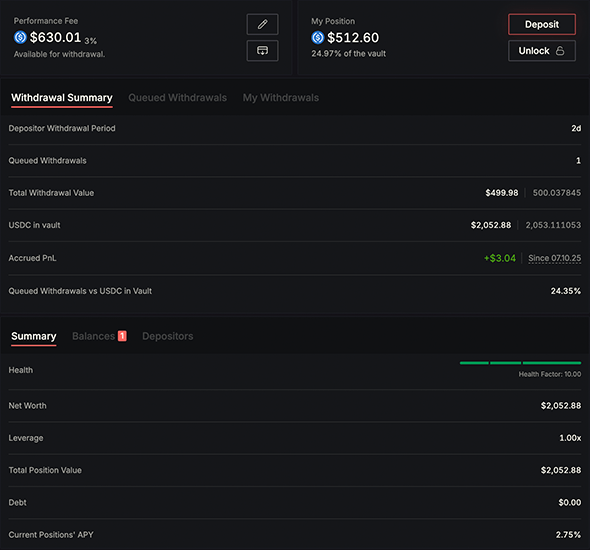Click the 500.037845 token amount

pos(557,193)
